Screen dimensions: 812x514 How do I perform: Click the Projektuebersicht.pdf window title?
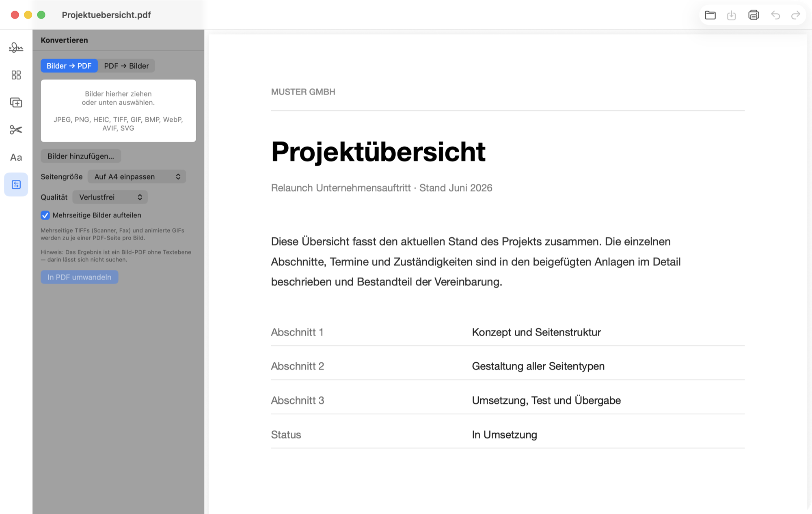[106, 15]
